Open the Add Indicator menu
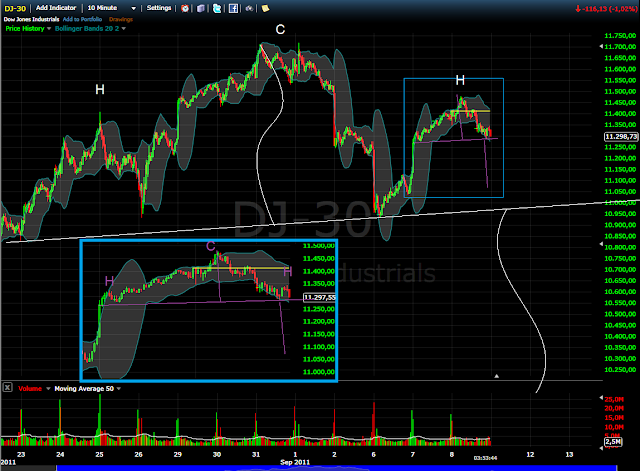 (x=56, y=8)
